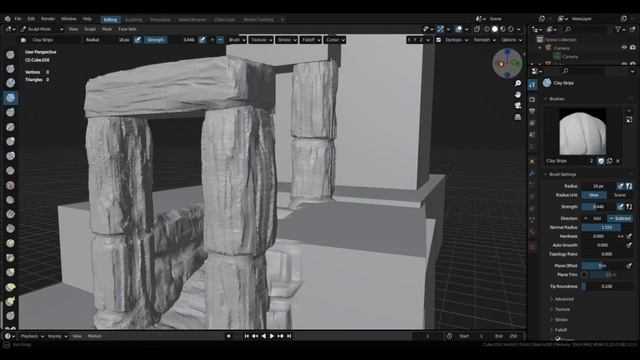Switch to the Motion Tracking workspace tab

point(258,20)
